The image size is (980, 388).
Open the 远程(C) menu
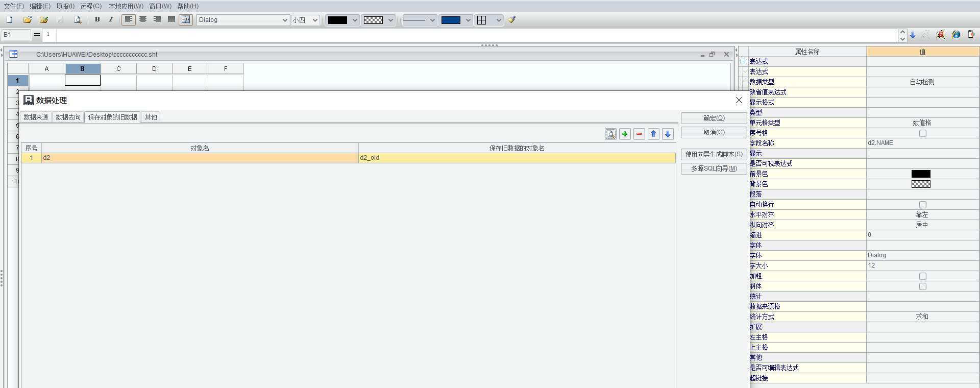click(91, 6)
